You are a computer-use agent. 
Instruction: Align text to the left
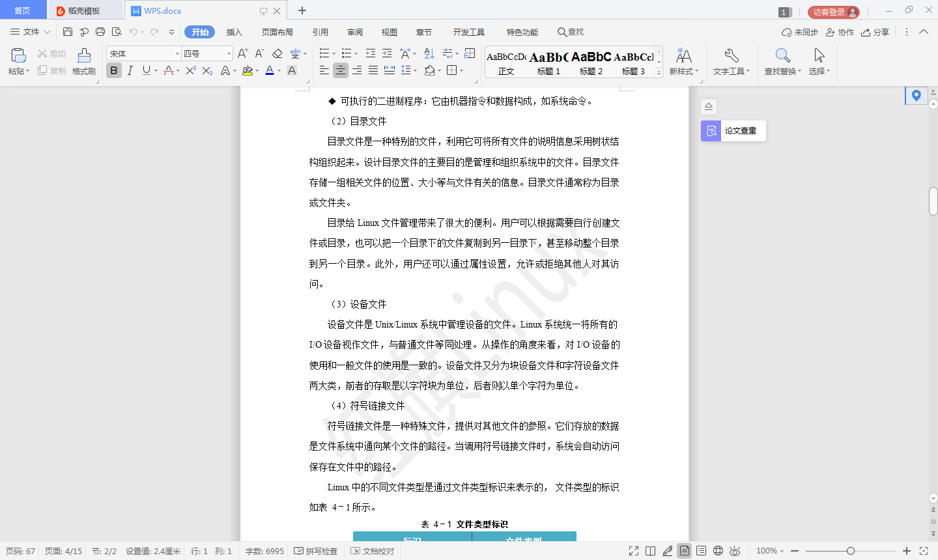point(324,70)
